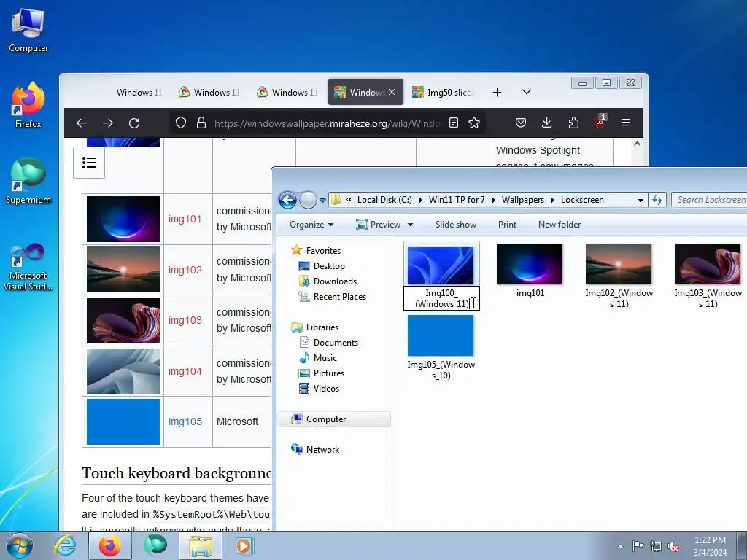Open the img103 wiki link

click(x=185, y=321)
